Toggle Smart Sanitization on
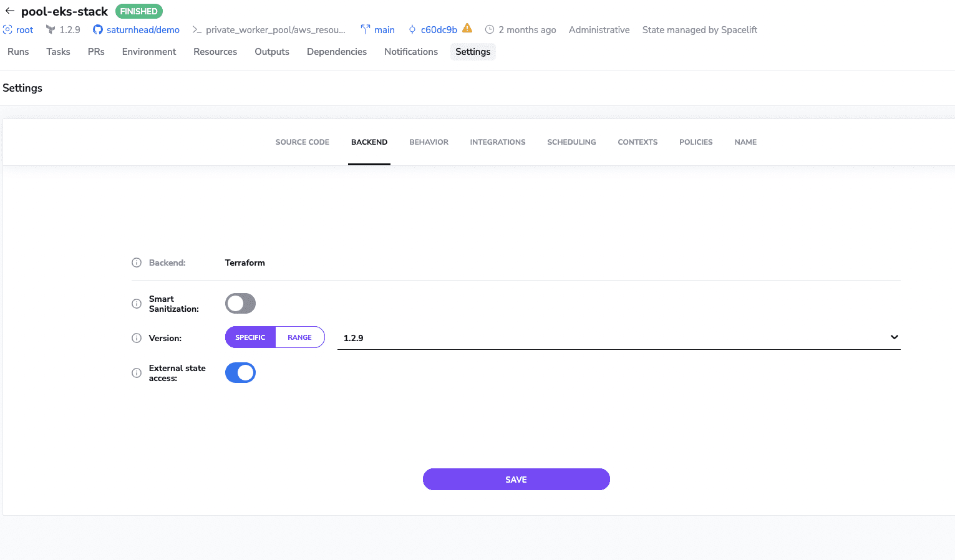 pos(240,303)
